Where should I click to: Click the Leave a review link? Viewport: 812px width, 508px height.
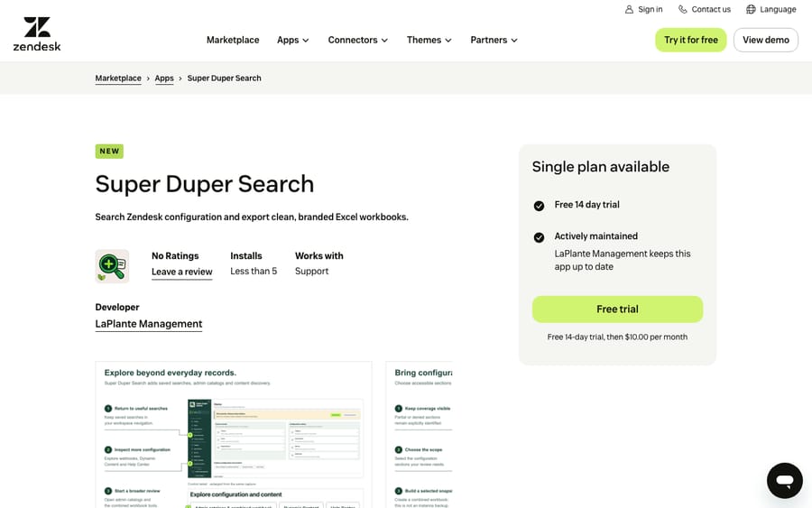[x=181, y=272]
